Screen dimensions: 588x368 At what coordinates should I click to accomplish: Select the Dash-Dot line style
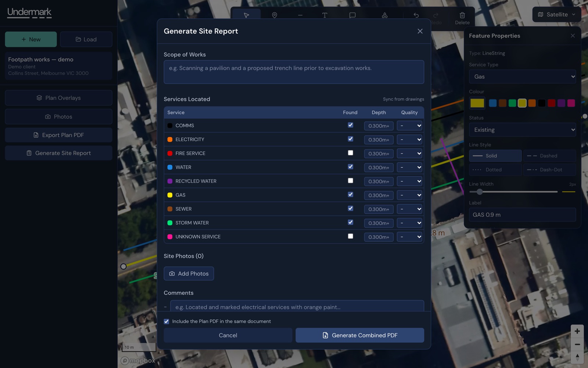coord(549,170)
